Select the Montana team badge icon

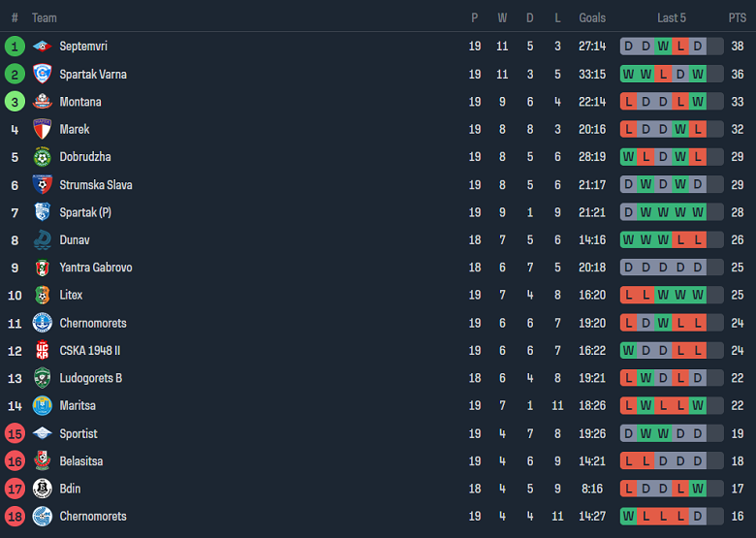click(x=42, y=102)
